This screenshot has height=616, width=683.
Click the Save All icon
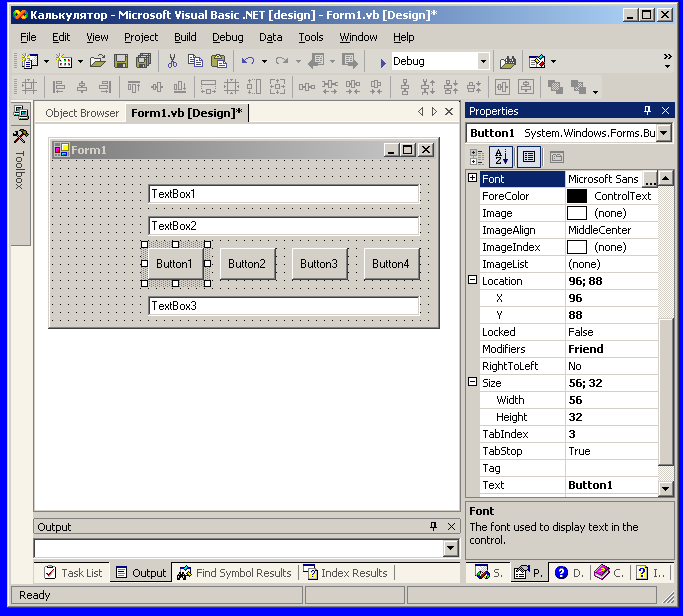[x=143, y=61]
